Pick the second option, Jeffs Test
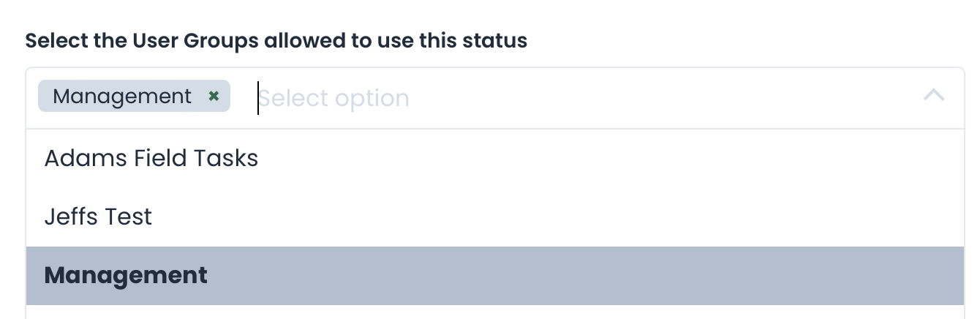The height and width of the screenshot is (319, 980). pos(98,217)
